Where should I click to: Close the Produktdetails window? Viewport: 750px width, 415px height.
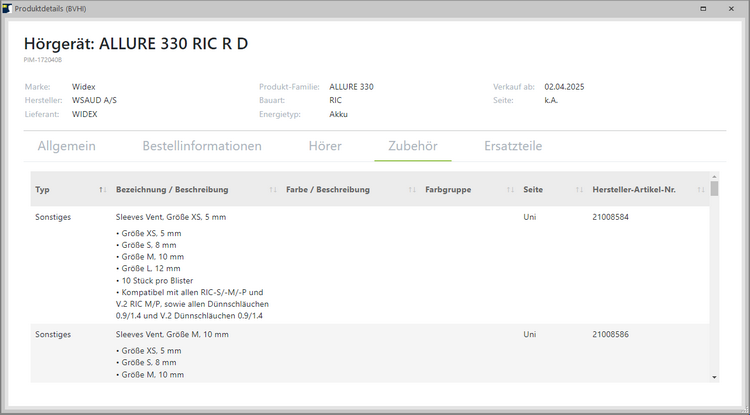pyautogui.click(x=731, y=9)
